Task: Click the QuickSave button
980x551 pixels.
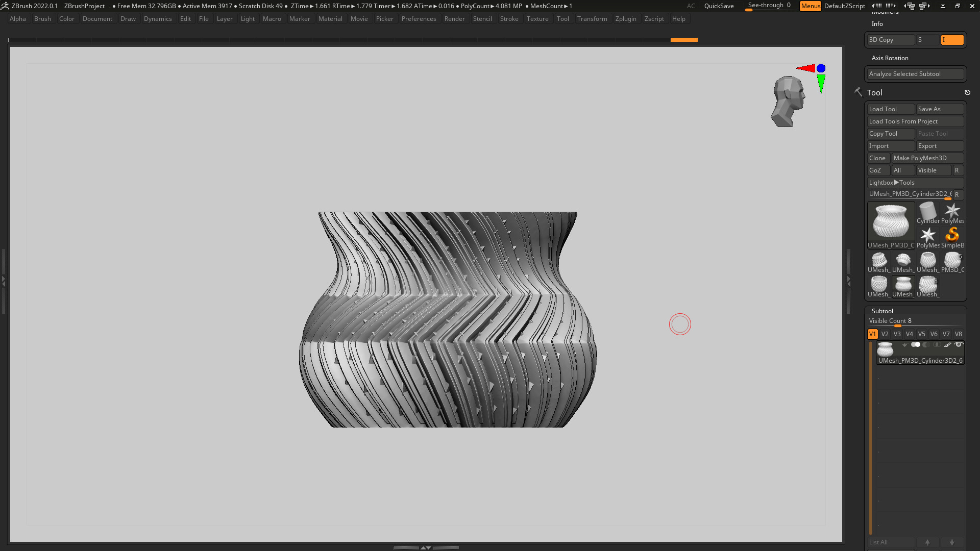Action: [719, 6]
